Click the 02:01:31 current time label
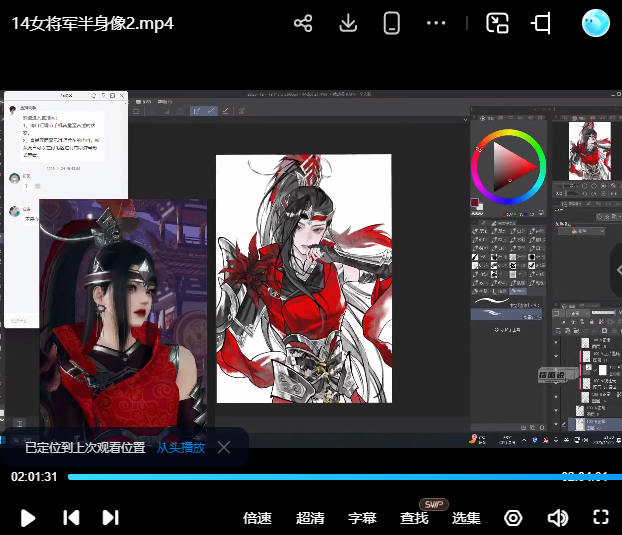Screen dimensions: 622x535 click(34, 477)
